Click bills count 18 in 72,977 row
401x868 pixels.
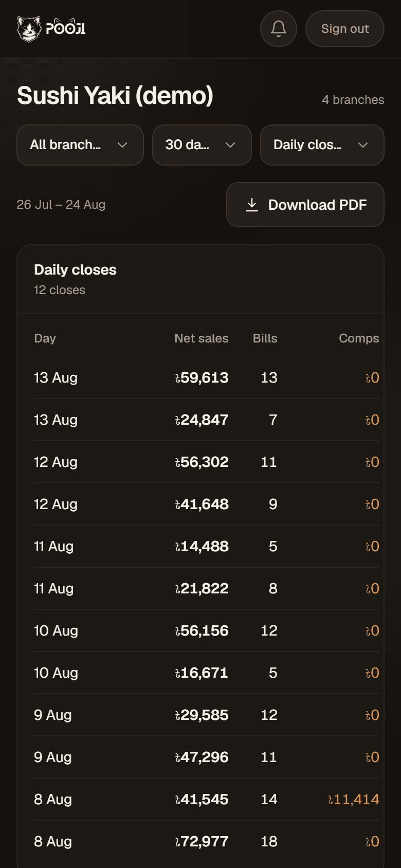[x=269, y=842]
